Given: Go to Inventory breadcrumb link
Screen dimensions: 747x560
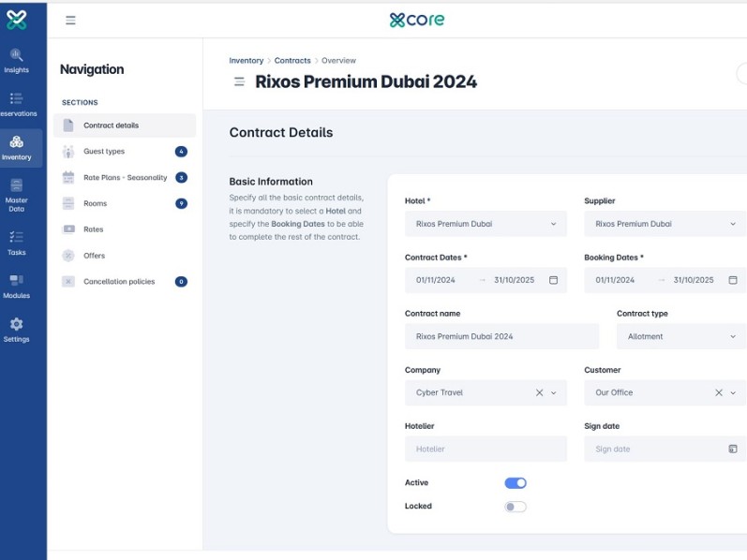Looking at the screenshot, I should (246, 61).
